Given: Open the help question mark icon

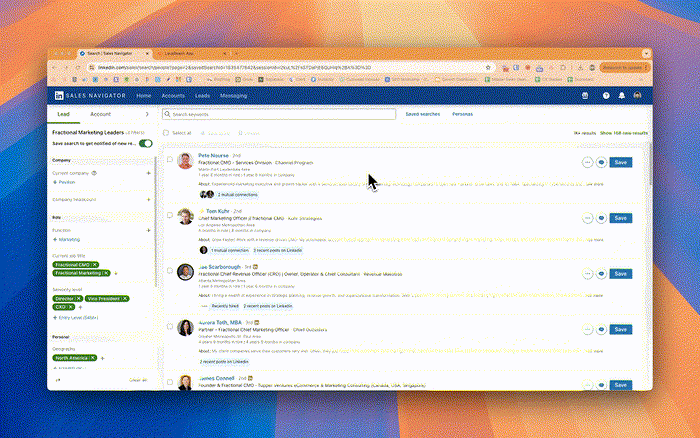Looking at the screenshot, I should 606,96.
